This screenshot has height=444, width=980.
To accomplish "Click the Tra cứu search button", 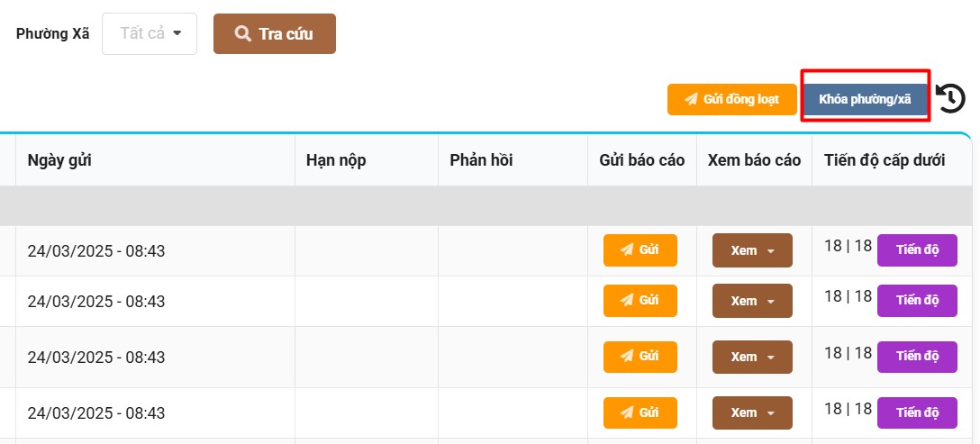I will pos(275,34).
